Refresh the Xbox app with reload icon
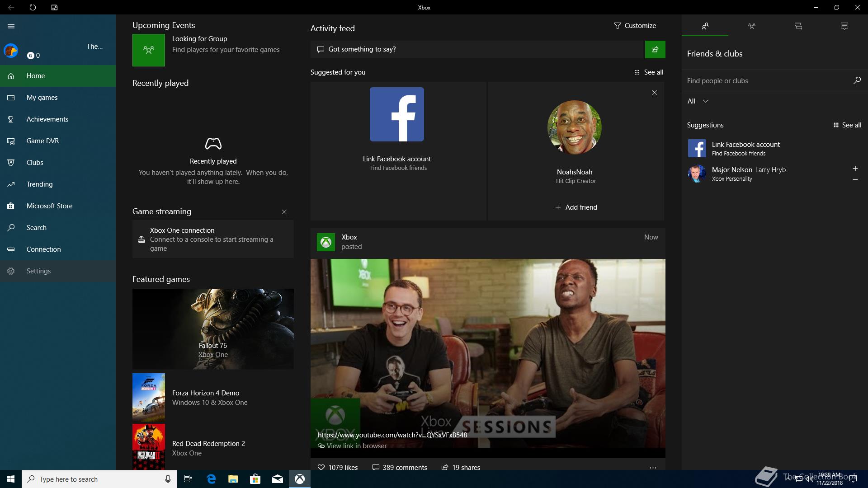This screenshot has width=868, height=488. point(33,8)
